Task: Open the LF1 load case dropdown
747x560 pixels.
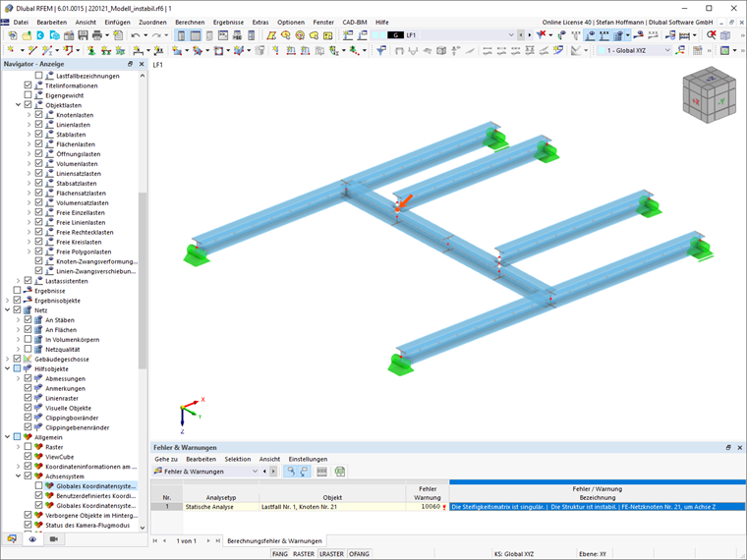Action: pyautogui.click(x=511, y=35)
